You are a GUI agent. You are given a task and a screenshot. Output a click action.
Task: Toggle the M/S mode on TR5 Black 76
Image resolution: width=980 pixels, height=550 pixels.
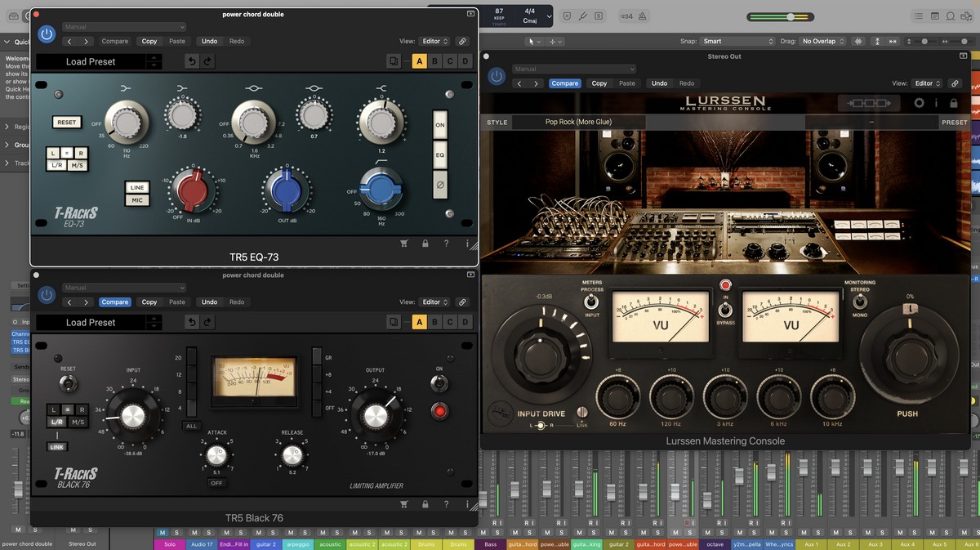[78, 423]
